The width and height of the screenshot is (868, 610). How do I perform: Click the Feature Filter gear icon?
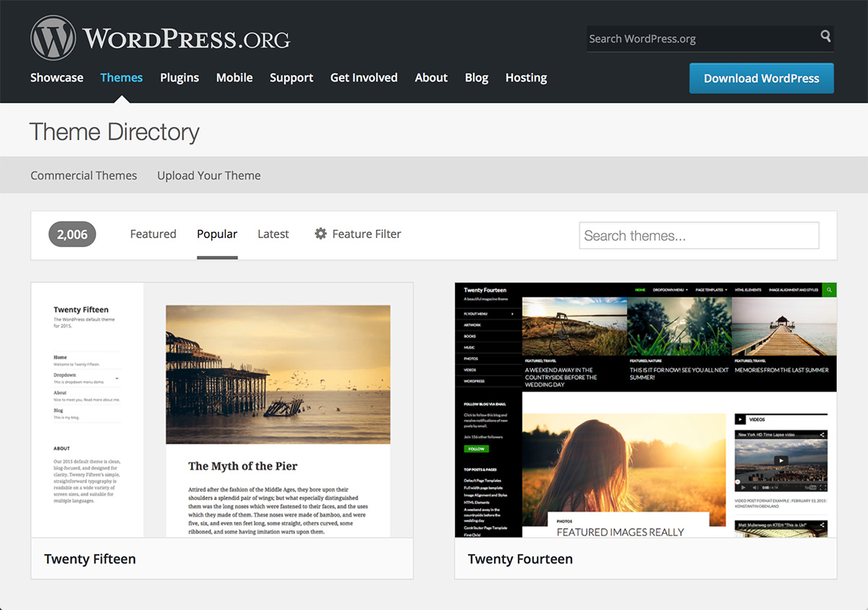[x=320, y=234]
